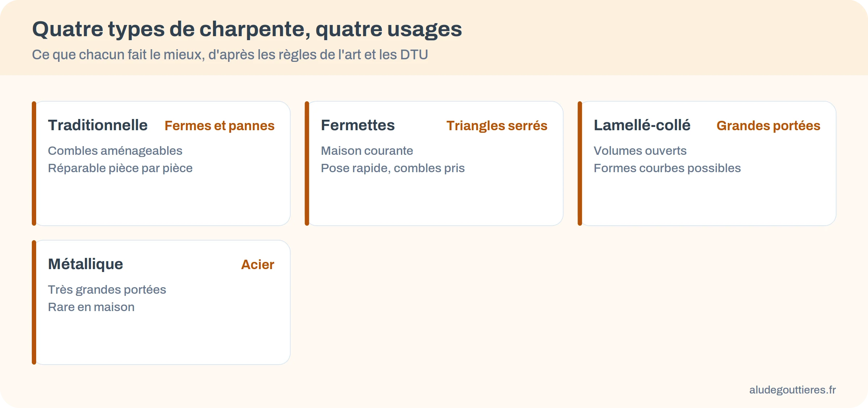Image resolution: width=868 pixels, height=408 pixels.
Task: Click "Réparable pièce par pièce" text
Action: 120,168
